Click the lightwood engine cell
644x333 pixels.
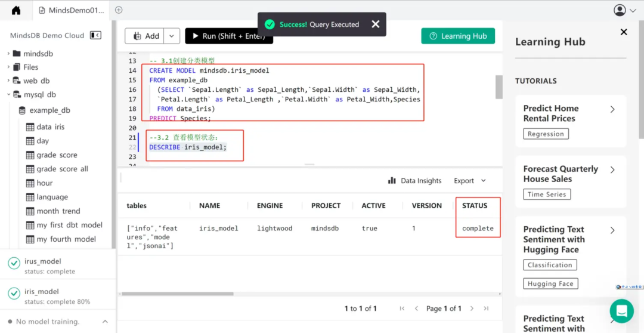tap(274, 228)
